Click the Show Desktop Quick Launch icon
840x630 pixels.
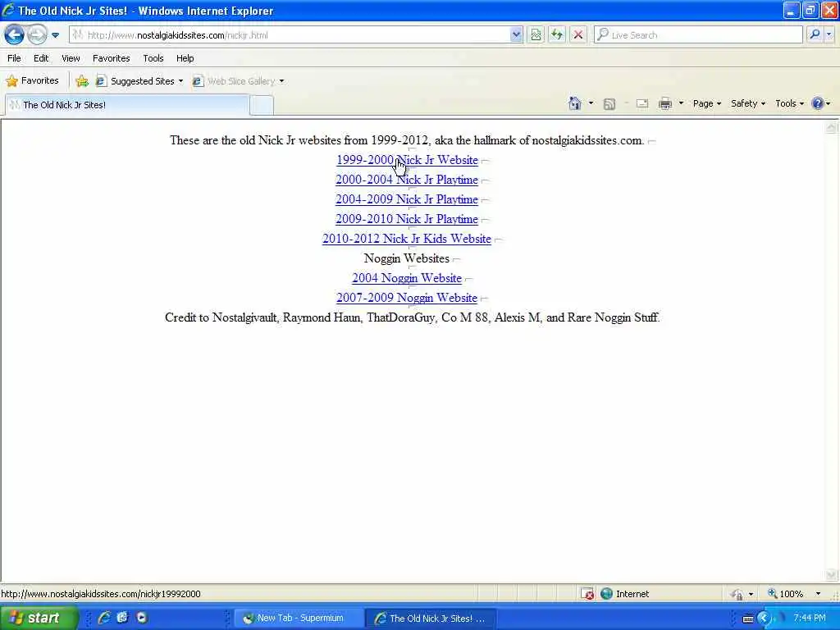click(x=123, y=618)
